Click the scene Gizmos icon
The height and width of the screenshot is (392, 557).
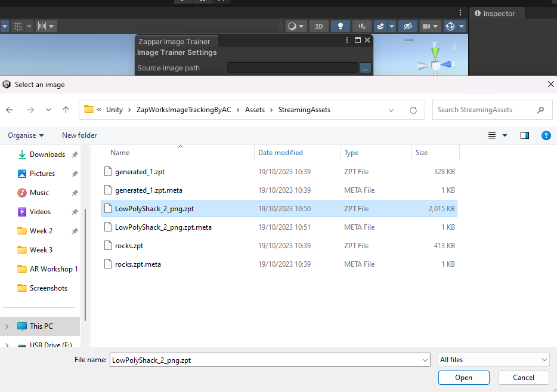click(x=450, y=26)
